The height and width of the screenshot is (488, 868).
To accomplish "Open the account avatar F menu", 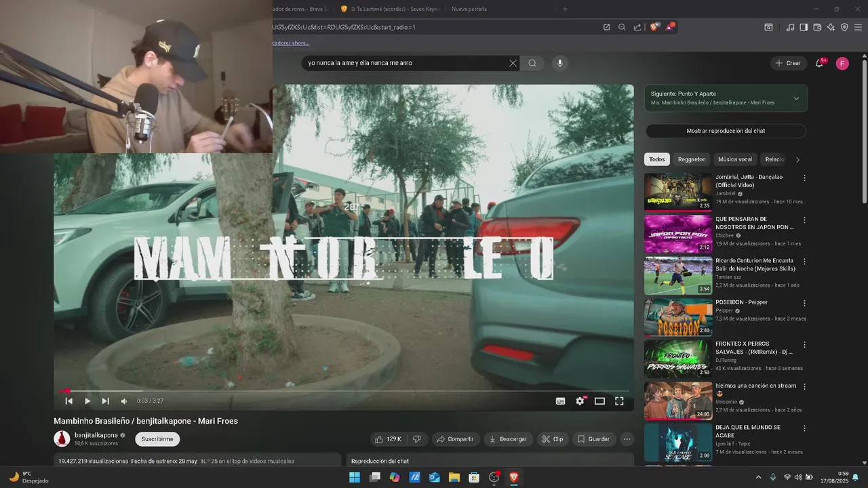I will tap(842, 64).
